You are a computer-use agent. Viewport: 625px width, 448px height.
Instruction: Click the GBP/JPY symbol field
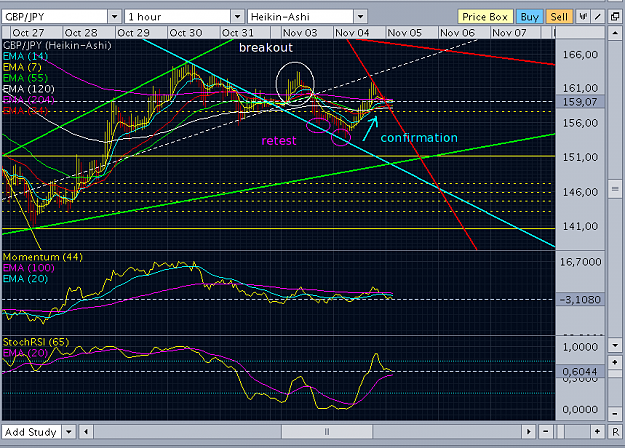coord(55,17)
